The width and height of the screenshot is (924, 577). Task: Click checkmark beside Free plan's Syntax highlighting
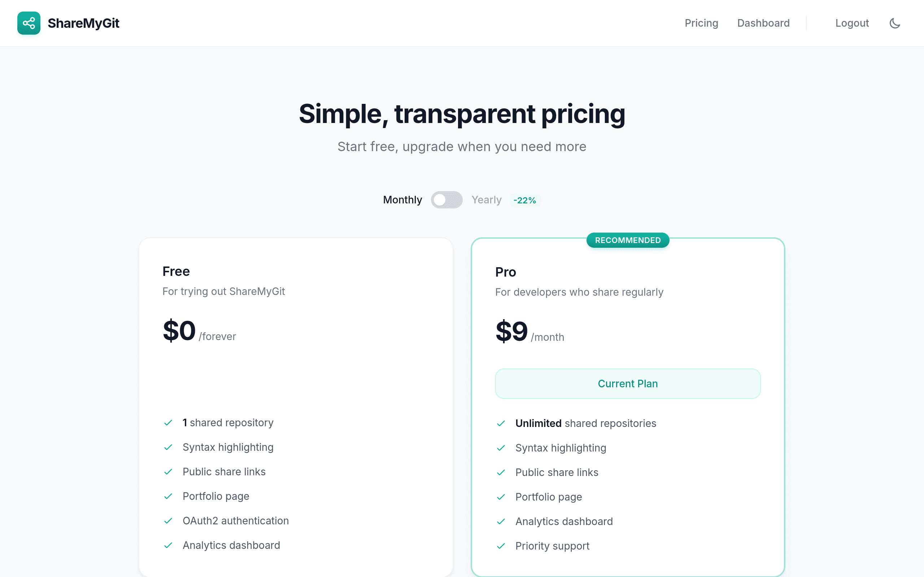pos(168,447)
